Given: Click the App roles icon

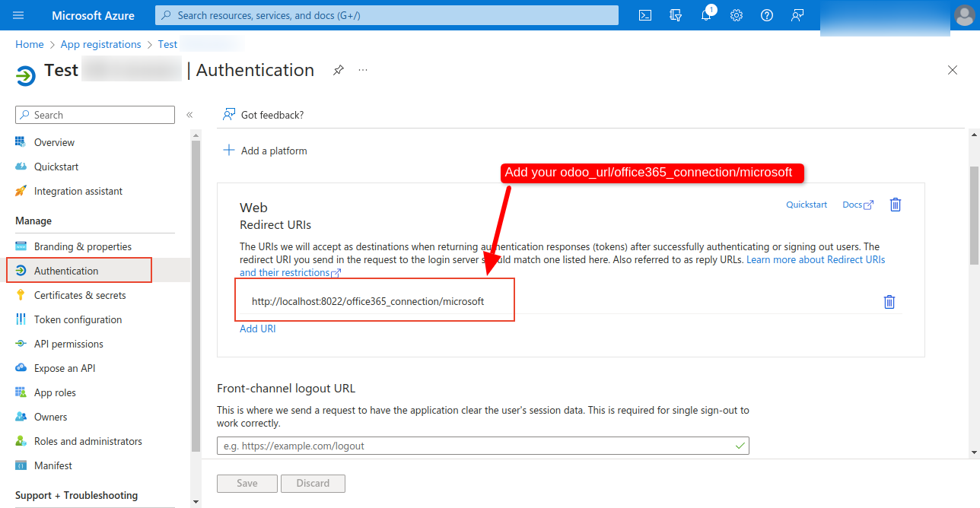Looking at the screenshot, I should [x=21, y=392].
